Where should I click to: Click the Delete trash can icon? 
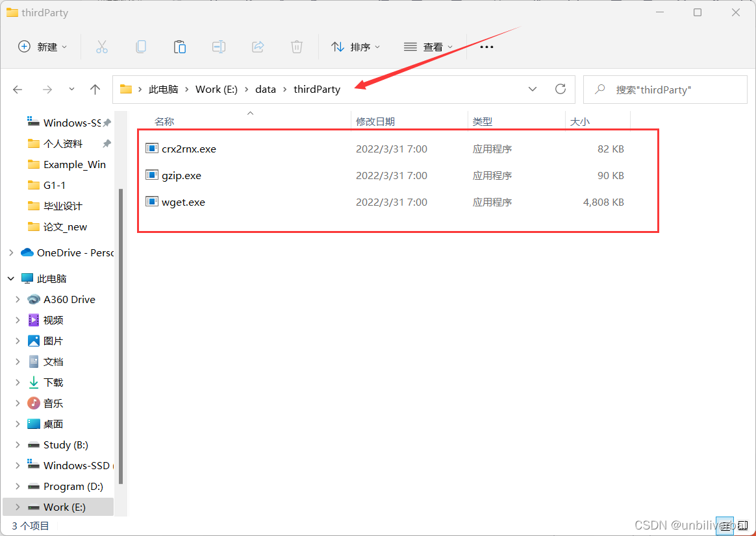pyautogui.click(x=297, y=47)
